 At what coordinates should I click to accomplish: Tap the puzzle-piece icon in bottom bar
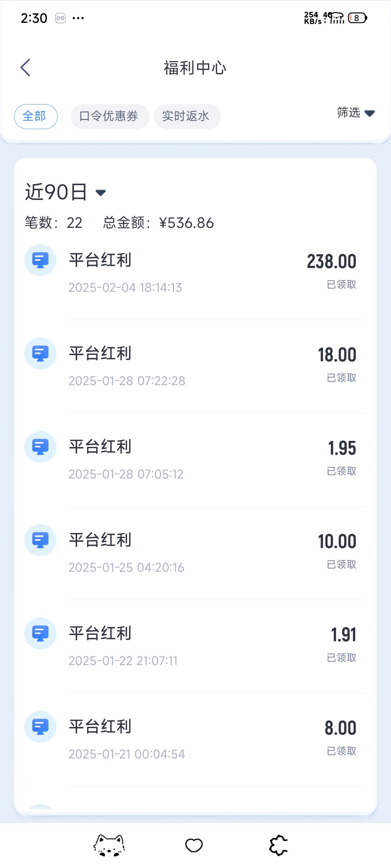pos(278,845)
